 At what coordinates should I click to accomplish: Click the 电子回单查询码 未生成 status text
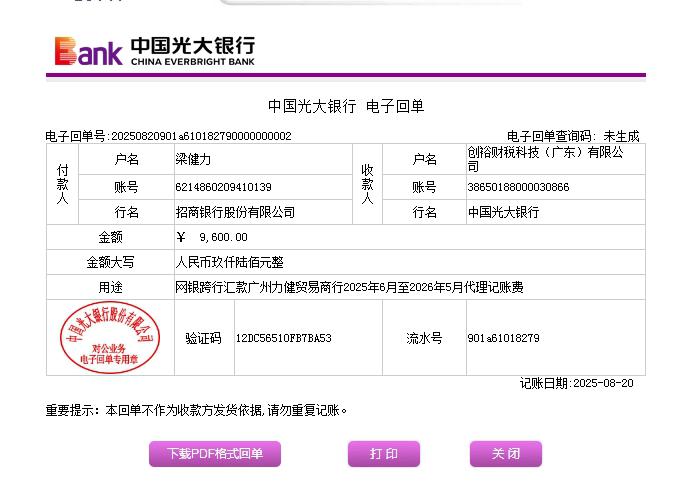[572, 136]
